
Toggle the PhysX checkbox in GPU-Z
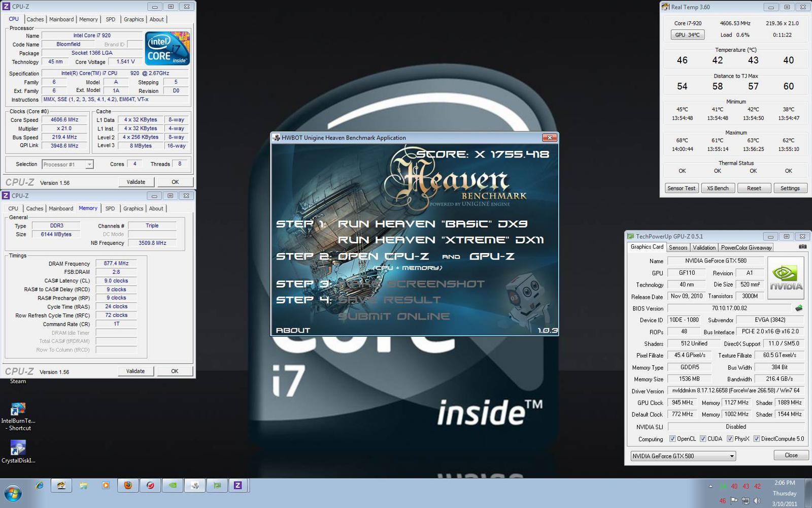click(x=730, y=439)
